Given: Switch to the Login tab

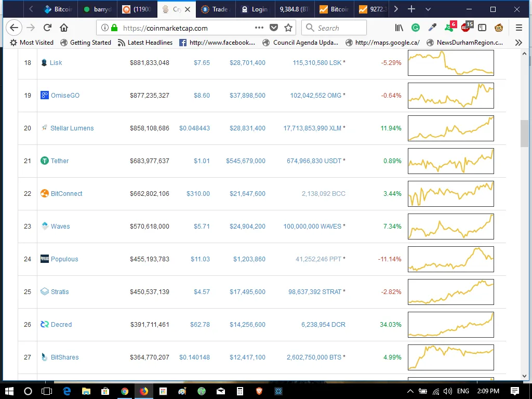Looking at the screenshot, I should point(255,9).
